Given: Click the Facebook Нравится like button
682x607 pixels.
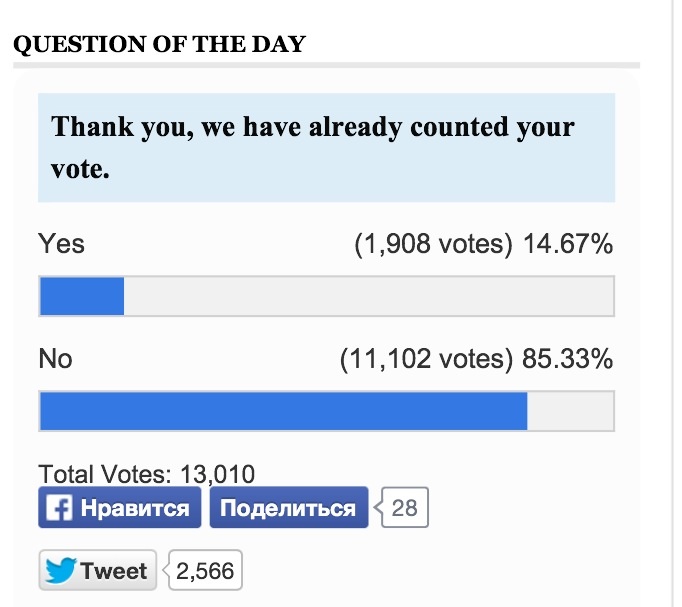Looking at the screenshot, I should (x=120, y=507).
